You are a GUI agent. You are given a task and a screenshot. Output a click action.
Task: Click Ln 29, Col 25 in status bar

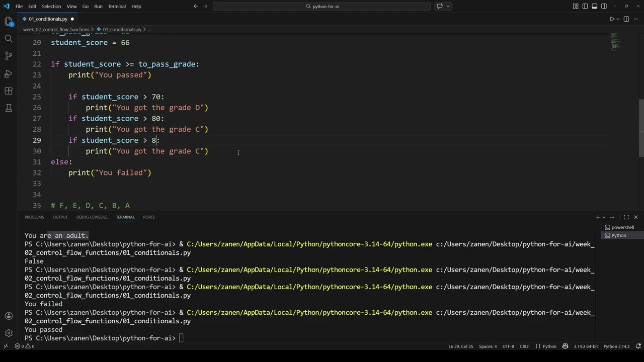point(461,346)
